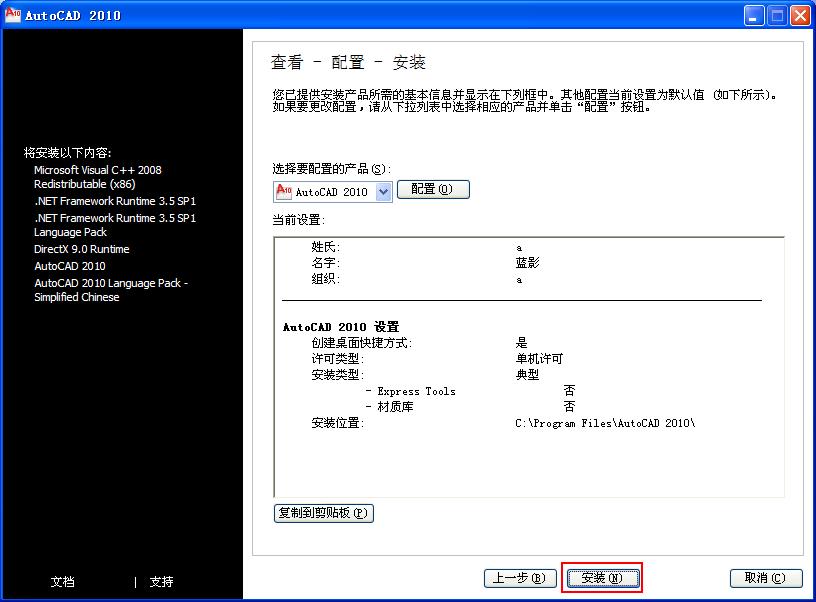Click the 选择要配置的产品(S) label

pyautogui.click(x=332, y=169)
